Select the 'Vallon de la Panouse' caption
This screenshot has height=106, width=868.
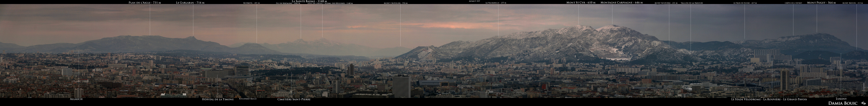(x=692, y=3)
